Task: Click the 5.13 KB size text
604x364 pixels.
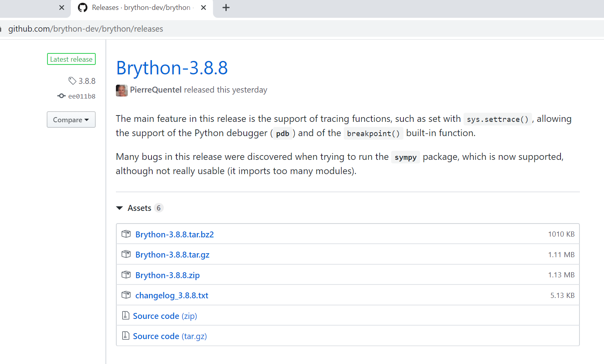Action: coord(562,296)
